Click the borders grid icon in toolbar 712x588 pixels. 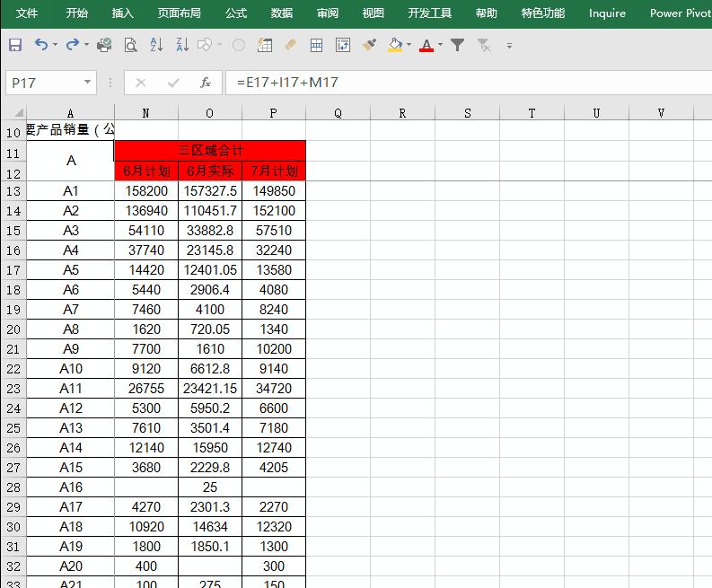click(316, 45)
